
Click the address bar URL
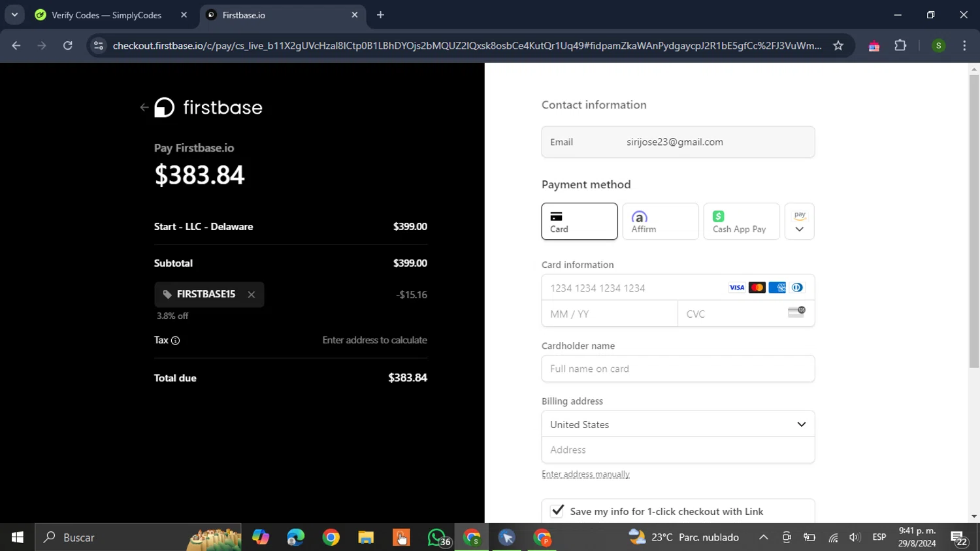(467, 46)
